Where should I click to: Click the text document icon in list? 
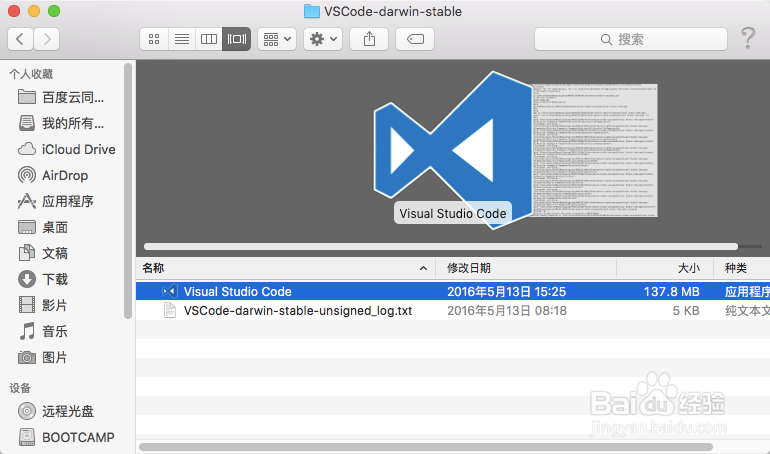[x=169, y=310]
